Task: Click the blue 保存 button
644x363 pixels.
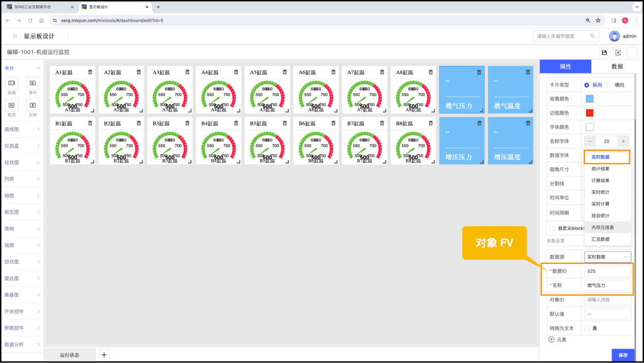Action: (623, 355)
